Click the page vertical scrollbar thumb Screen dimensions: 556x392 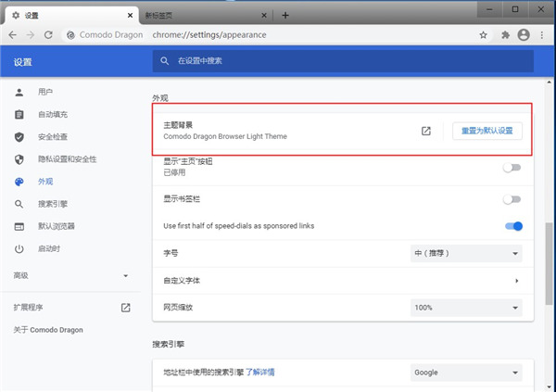click(x=549, y=263)
